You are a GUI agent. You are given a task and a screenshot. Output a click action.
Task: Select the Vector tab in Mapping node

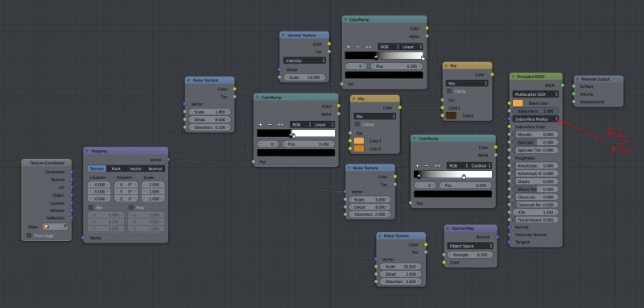(135, 169)
